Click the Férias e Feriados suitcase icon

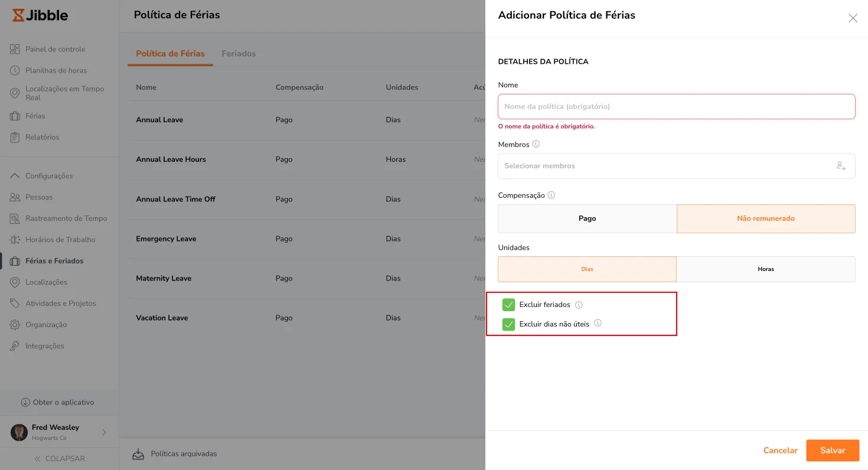click(15, 261)
